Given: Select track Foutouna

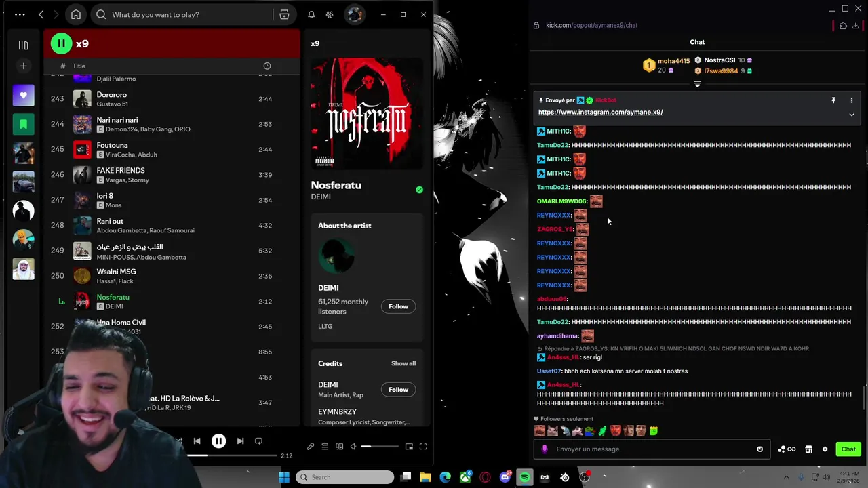Looking at the screenshot, I should click(x=172, y=149).
